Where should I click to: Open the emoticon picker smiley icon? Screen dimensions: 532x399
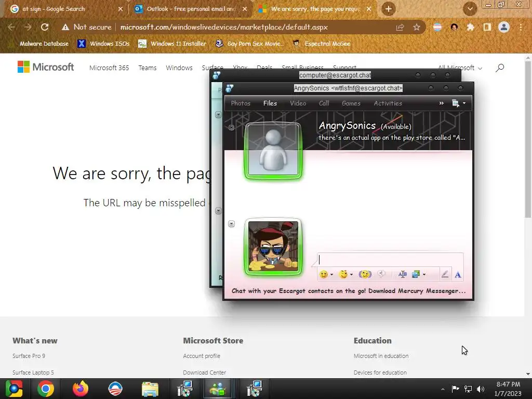[324, 274]
